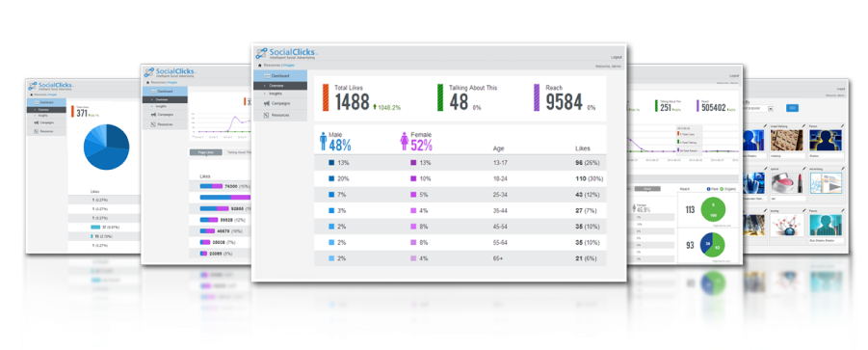Click Total Likes number 1488
Viewport: 868px width, 350px height.
point(352,102)
